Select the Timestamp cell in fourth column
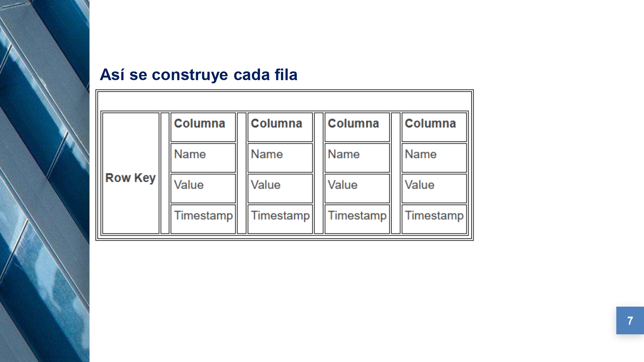Screen dimensions: 644x362 (434, 219)
